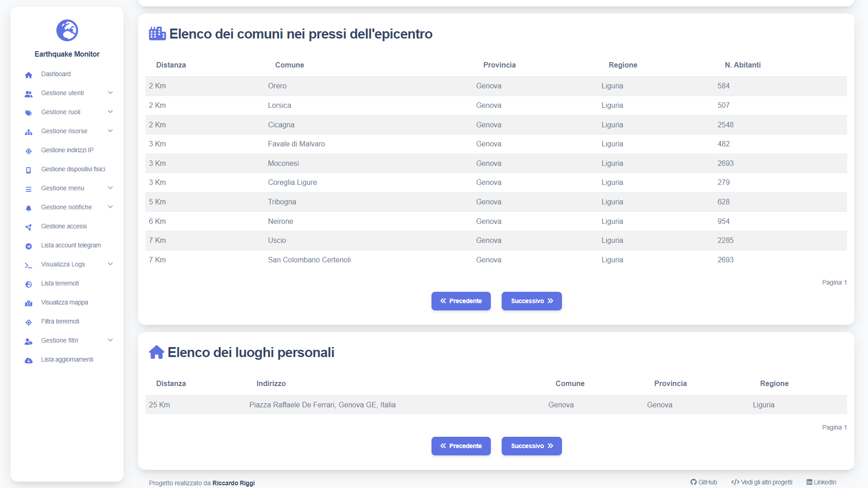Click the Gestione risorse sitemap icon

tap(29, 132)
